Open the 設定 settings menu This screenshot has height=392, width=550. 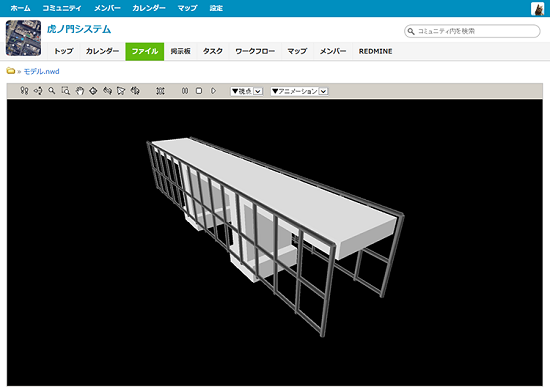(x=216, y=8)
